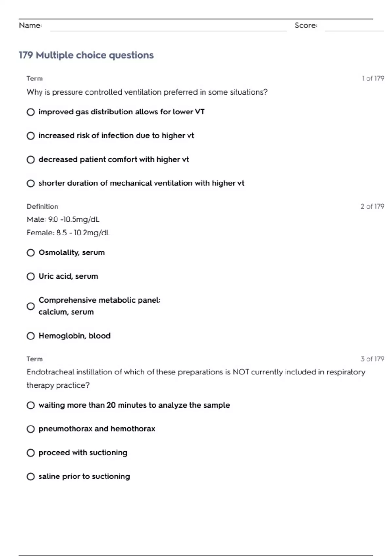Screen dimensions: 392x556
Task: Click the '1 of 179' question counter
Action: pyautogui.click(x=373, y=78)
